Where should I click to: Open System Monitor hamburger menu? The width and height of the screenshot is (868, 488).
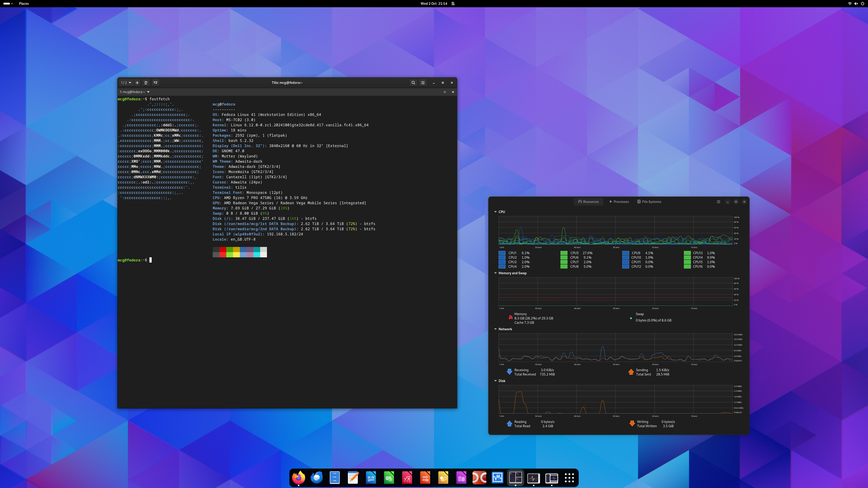718,202
